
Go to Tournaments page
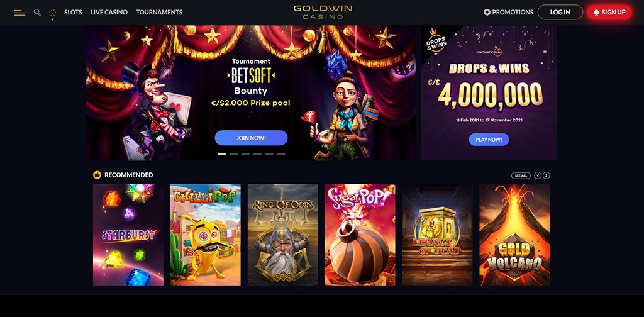(159, 13)
